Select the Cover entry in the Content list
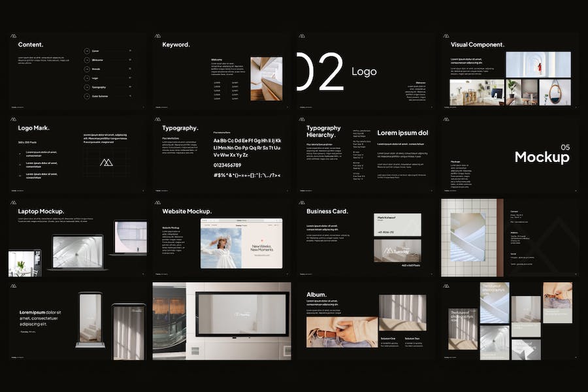588x392 pixels. pos(108,51)
